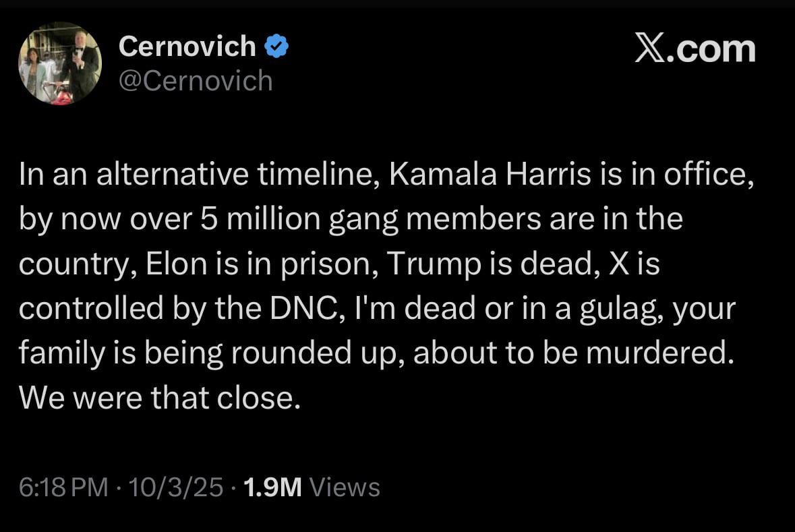The image size is (795, 532).
Task: Open the Cernovich display name link
Action: click(x=187, y=47)
